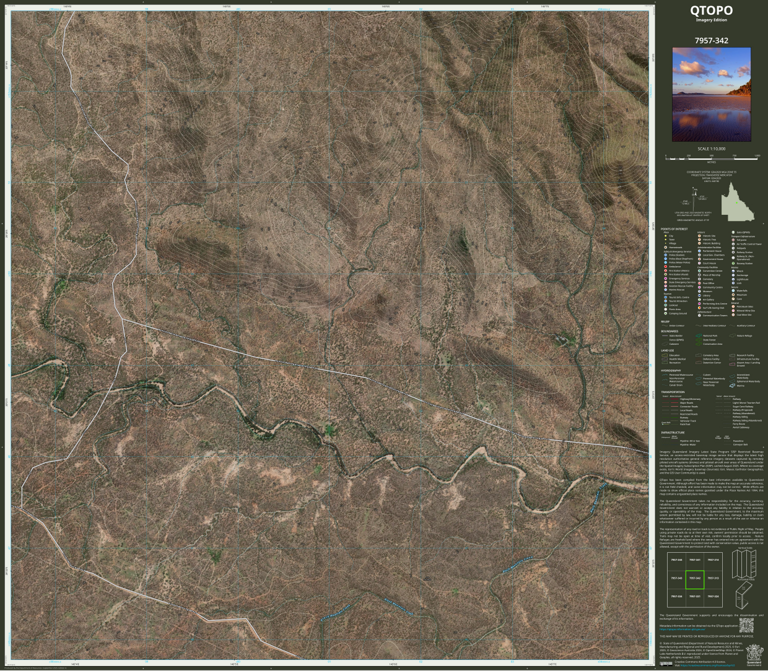Click the beach sunset cover photo
The image size is (768, 671).
click(x=712, y=95)
